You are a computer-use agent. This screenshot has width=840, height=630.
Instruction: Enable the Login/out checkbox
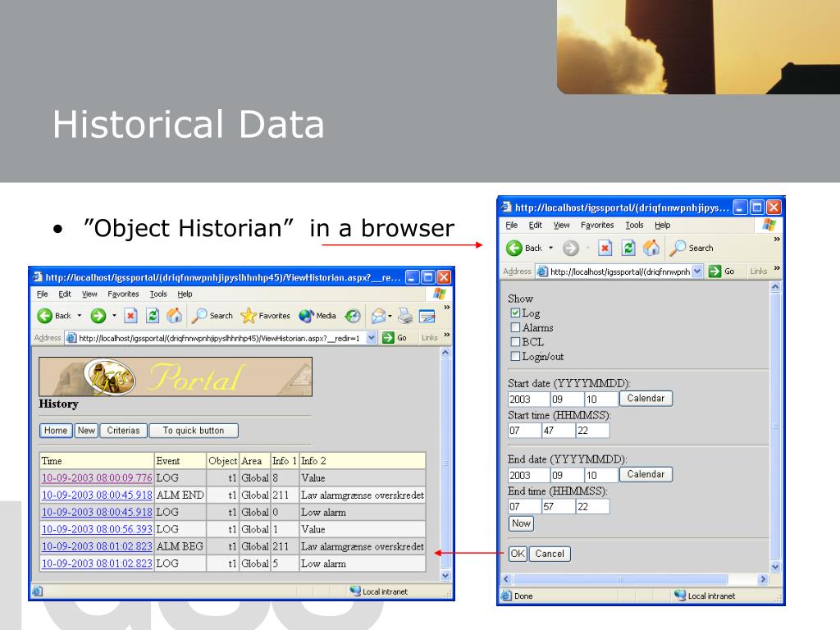pos(515,356)
